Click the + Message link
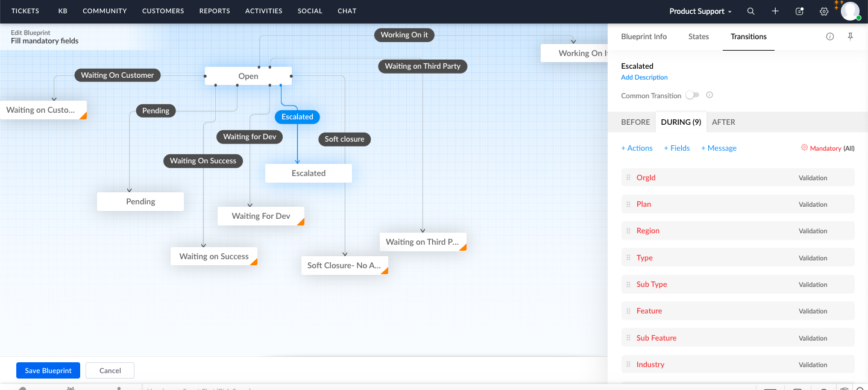 tap(719, 148)
